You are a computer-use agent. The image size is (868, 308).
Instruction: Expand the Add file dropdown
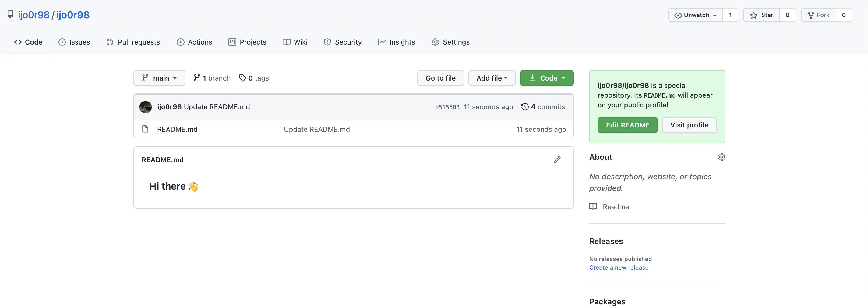(492, 78)
